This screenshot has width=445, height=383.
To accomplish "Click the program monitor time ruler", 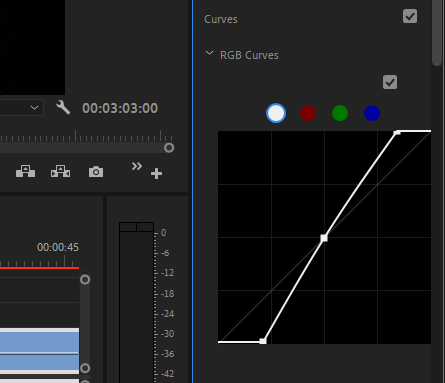I will [86, 136].
